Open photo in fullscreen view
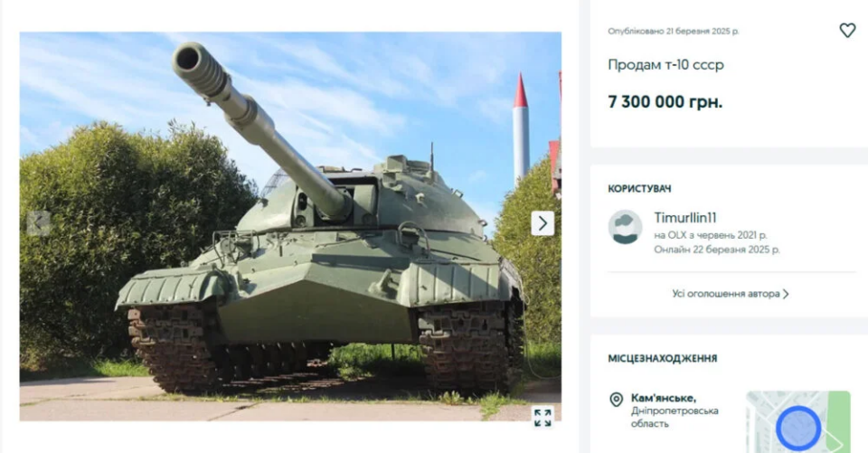 [542, 418]
